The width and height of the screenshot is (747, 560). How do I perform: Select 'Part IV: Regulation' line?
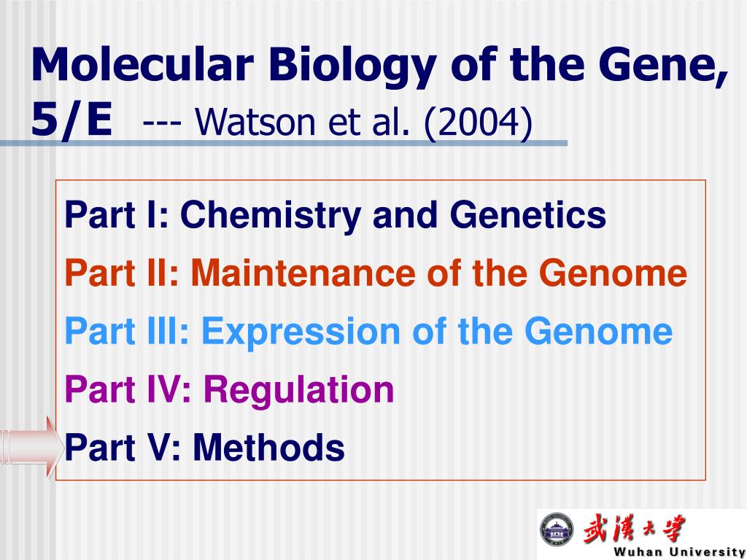coord(229,389)
